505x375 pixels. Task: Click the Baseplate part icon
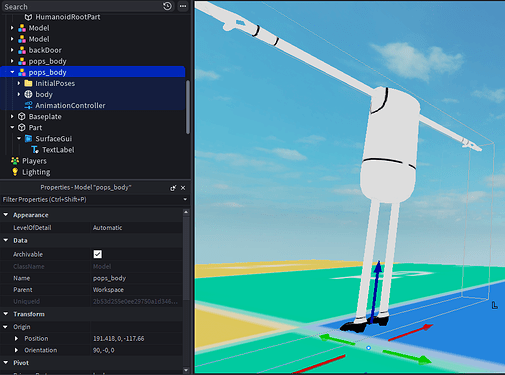tap(22, 116)
